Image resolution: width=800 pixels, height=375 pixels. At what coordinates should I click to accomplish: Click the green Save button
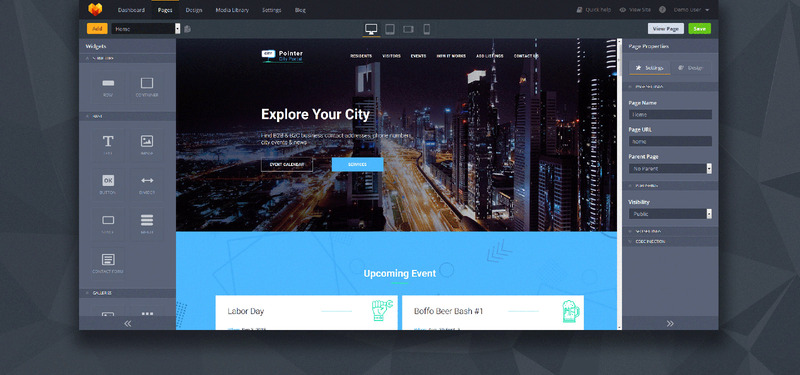coord(699,29)
